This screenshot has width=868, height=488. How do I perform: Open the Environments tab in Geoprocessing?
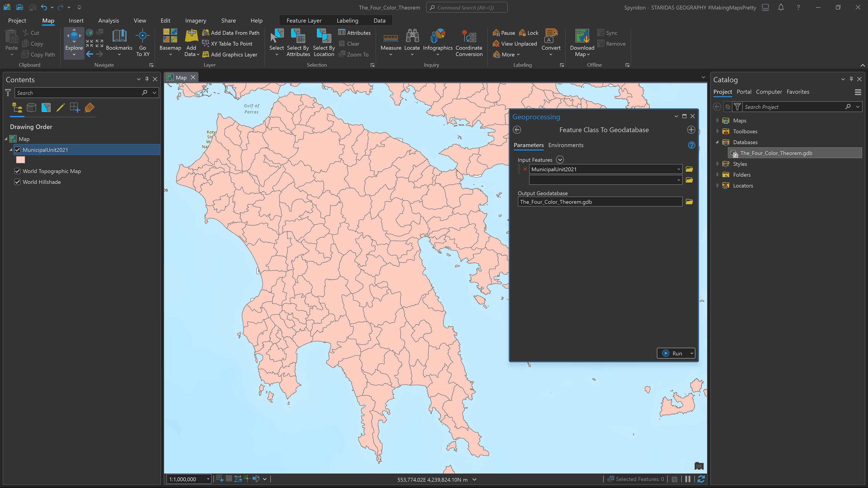pyautogui.click(x=566, y=145)
